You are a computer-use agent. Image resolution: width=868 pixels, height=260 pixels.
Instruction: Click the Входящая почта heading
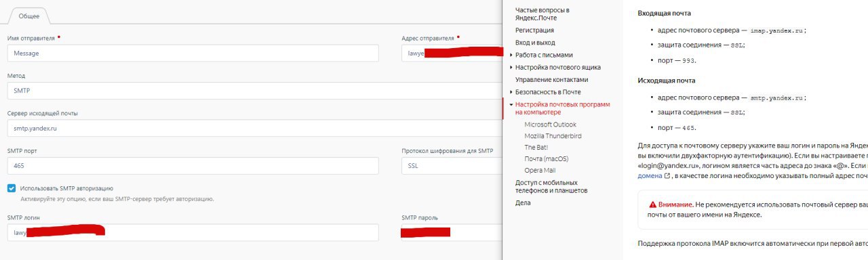[x=665, y=14]
